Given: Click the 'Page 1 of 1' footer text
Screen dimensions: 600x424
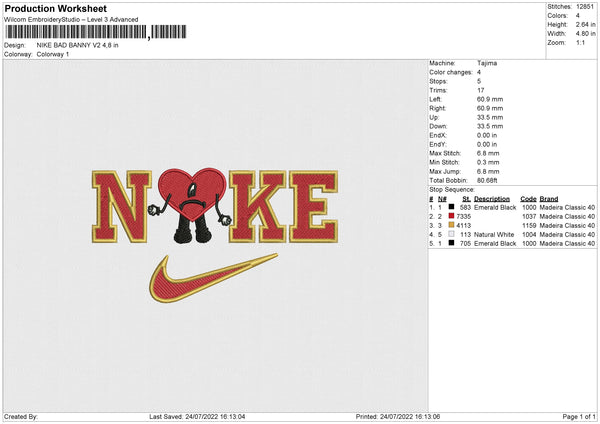Looking at the screenshot, I should tap(579, 417).
